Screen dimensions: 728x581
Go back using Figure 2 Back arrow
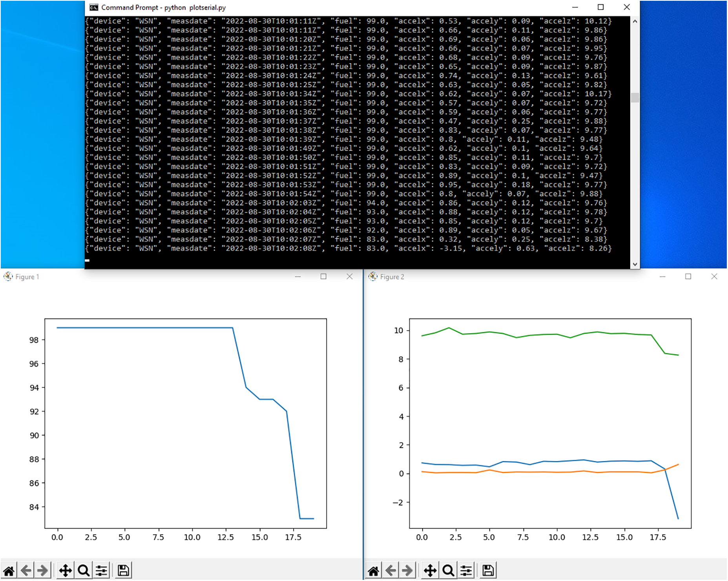point(391,570)
